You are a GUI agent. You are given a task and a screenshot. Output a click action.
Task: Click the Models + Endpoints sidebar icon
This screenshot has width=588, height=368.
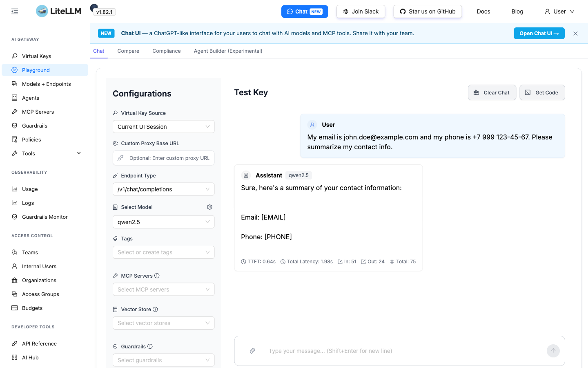pyautogui.click(x=15, y=84)
